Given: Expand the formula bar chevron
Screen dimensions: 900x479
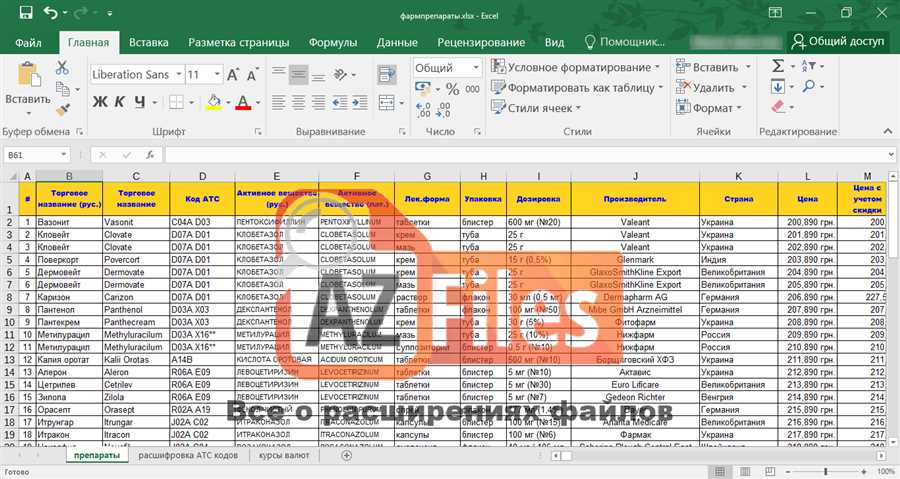Looking at the screenshot, I should coord(891,154).
